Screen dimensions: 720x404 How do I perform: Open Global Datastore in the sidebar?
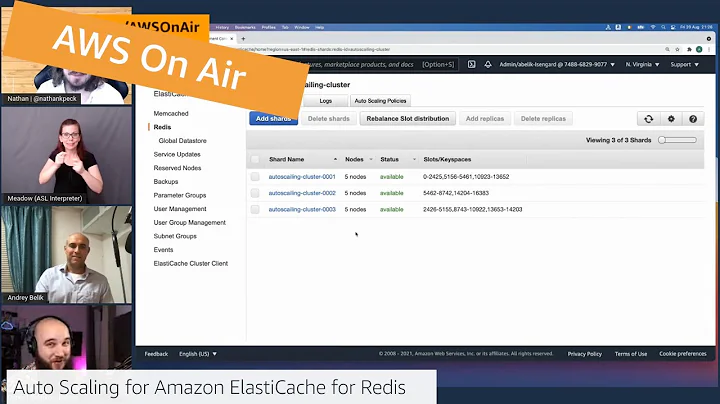(182, 140)
